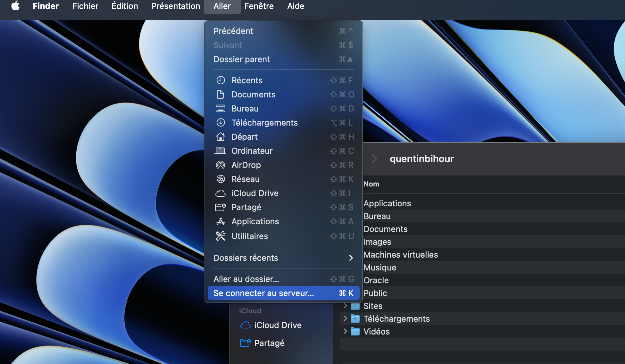Click the AirDrop icon in Aller menu

221,165
